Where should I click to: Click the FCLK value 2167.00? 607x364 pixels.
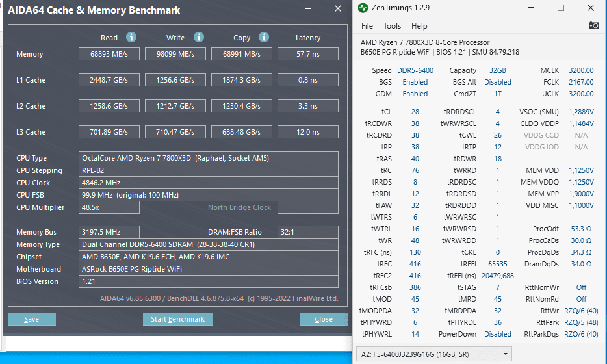tap(581, 82)
